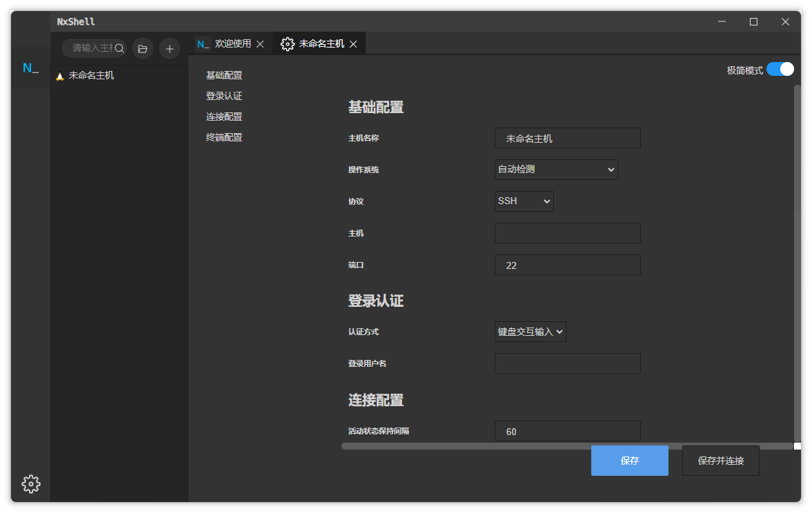Click the folder icon next to the search box
The image size is (812, 513).
click(x=142, y=48)
